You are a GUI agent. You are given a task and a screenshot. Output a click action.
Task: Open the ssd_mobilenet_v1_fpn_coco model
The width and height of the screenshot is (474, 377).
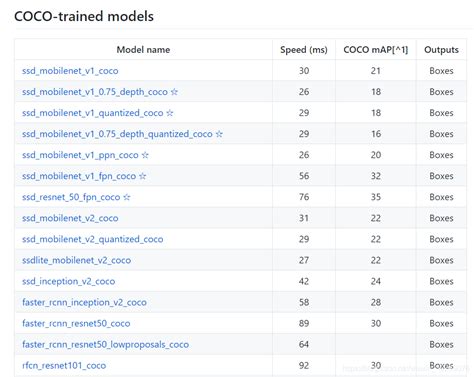coord(79,176)
